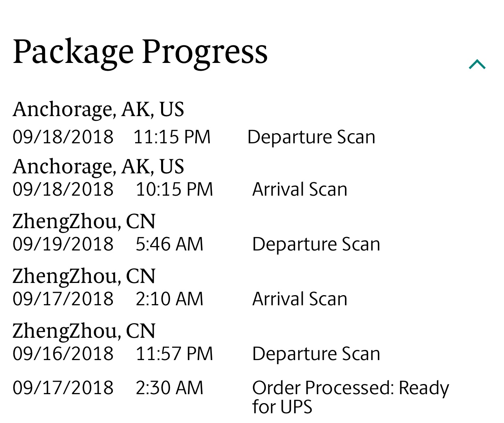Image resolution: width=504 pixels, height=423 pixels.
Task: Select Departure Scan dated 09/16/2018
Action: 316,354
